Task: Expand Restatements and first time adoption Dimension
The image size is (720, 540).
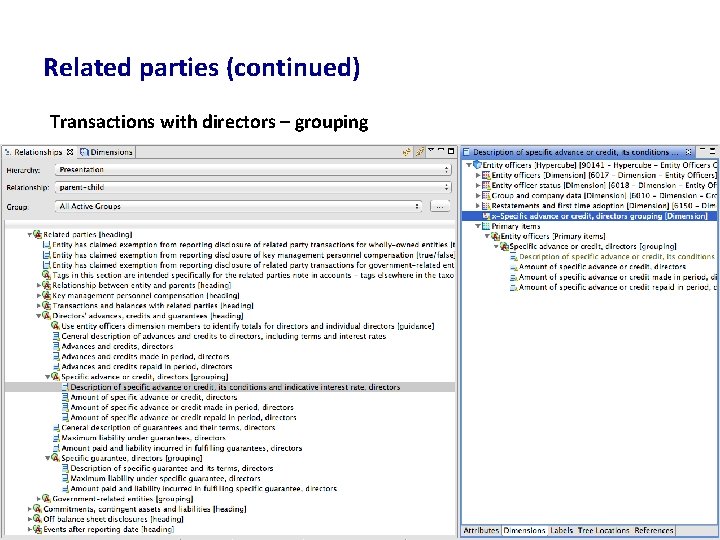Action: (478, 206)
